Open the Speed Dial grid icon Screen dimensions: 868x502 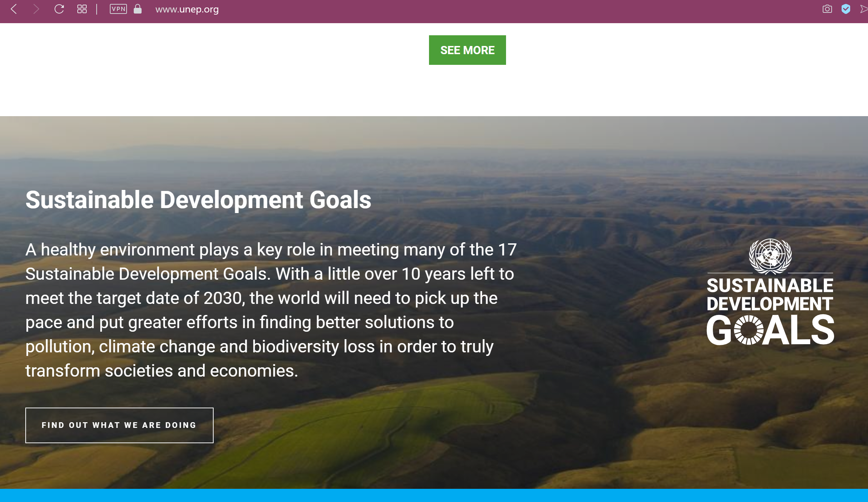[x=82, y=9]
